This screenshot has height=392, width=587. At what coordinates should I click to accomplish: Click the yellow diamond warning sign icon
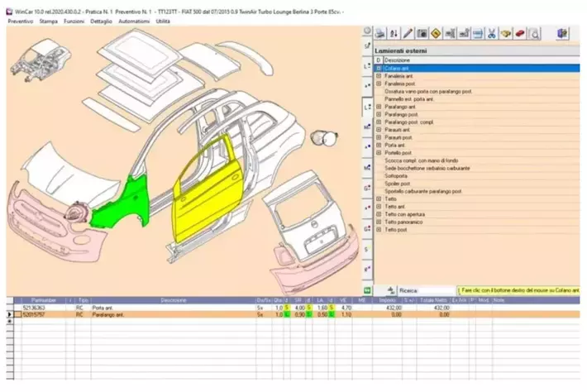click(436, 34)
